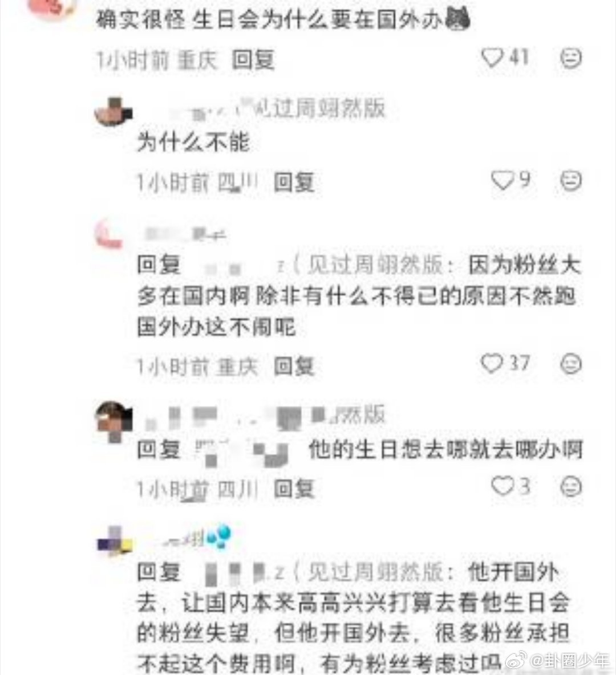Open avatar of 为什么不能 commenter
616x675 pixels.
tap(114, 112)
